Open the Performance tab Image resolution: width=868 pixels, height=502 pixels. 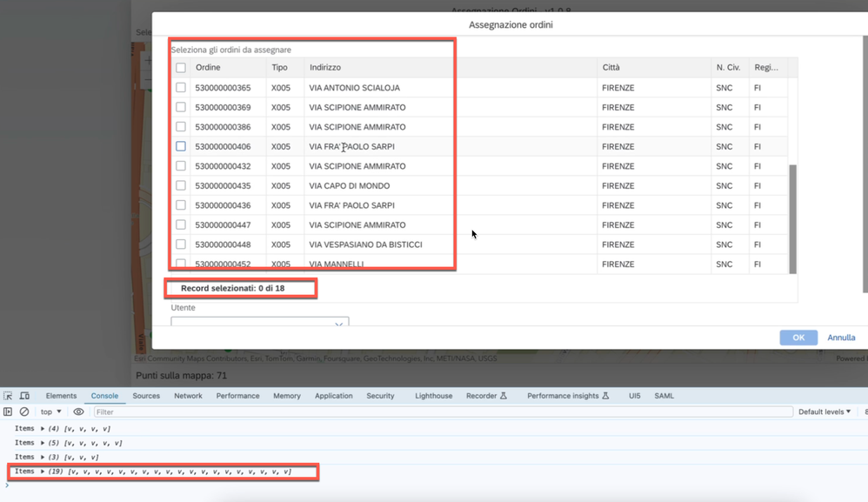[237, 396]
